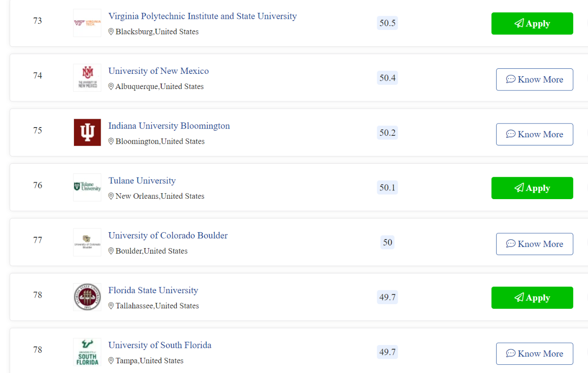Know More about University of Colorado Boulder

point(535,244)
